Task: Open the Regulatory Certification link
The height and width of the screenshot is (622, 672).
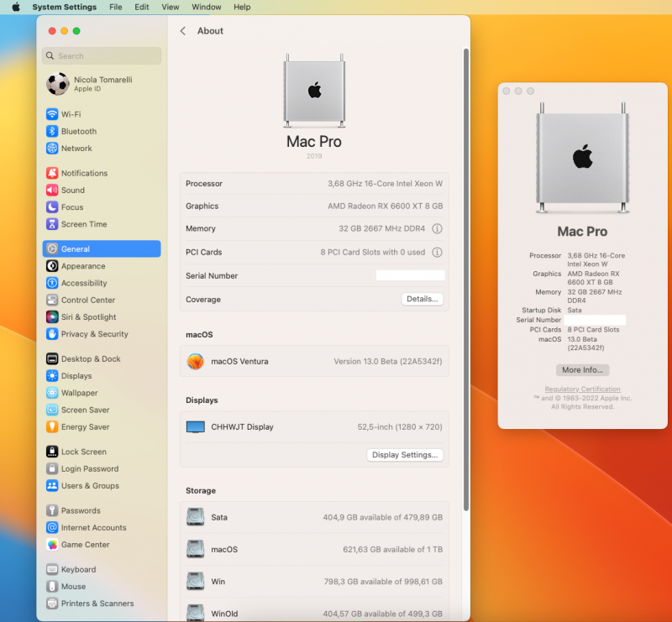Action: pyautogui.click(x=582, y=389)
